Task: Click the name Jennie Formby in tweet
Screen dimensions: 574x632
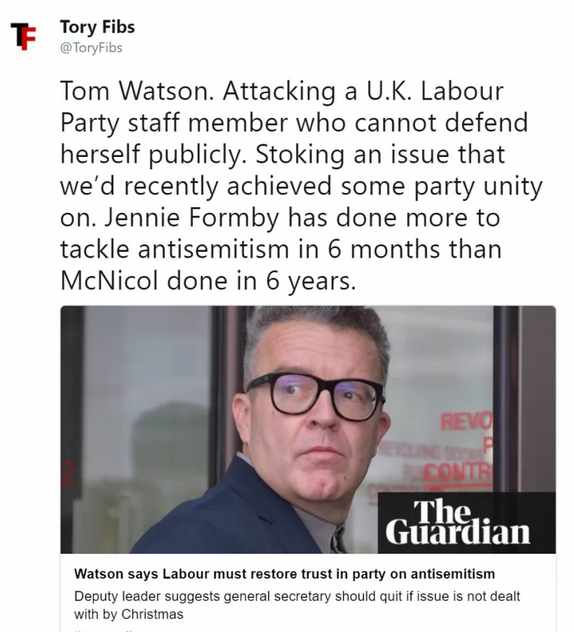Action: (192, 218)
